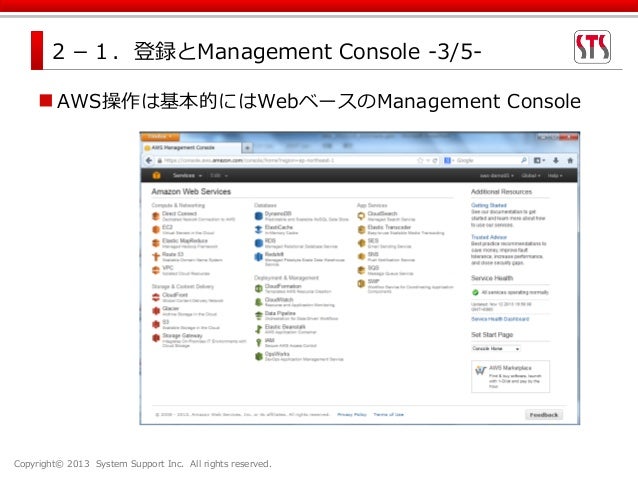The width and height of the screenshot is (638, 479).
Task: Open the DynamoDB text link
Action: point(278,214)
